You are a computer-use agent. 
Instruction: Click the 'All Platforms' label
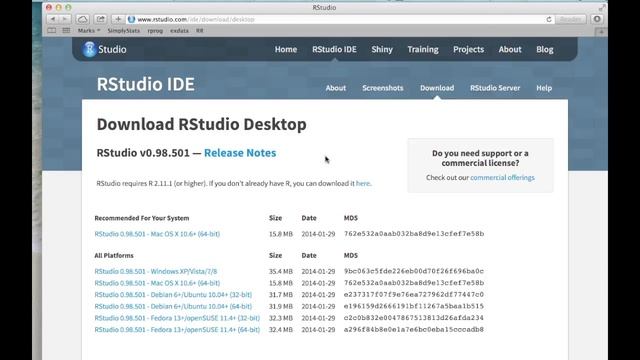click(x=114, y=256)
